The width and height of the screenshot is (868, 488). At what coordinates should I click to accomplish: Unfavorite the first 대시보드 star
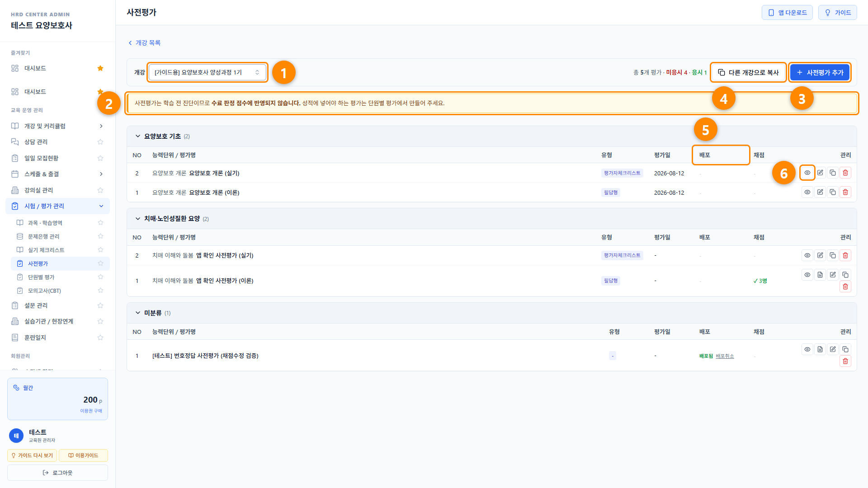pos(100,68)
